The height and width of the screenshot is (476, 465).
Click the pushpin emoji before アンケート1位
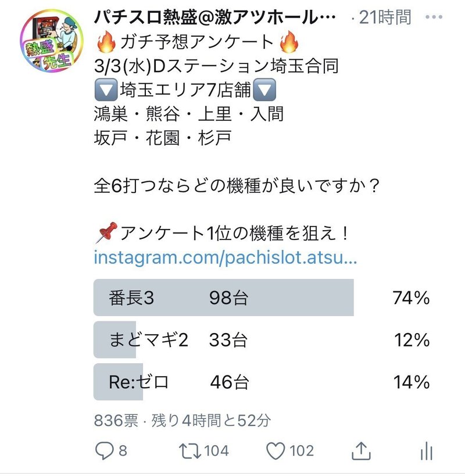[x=105, y=234]
